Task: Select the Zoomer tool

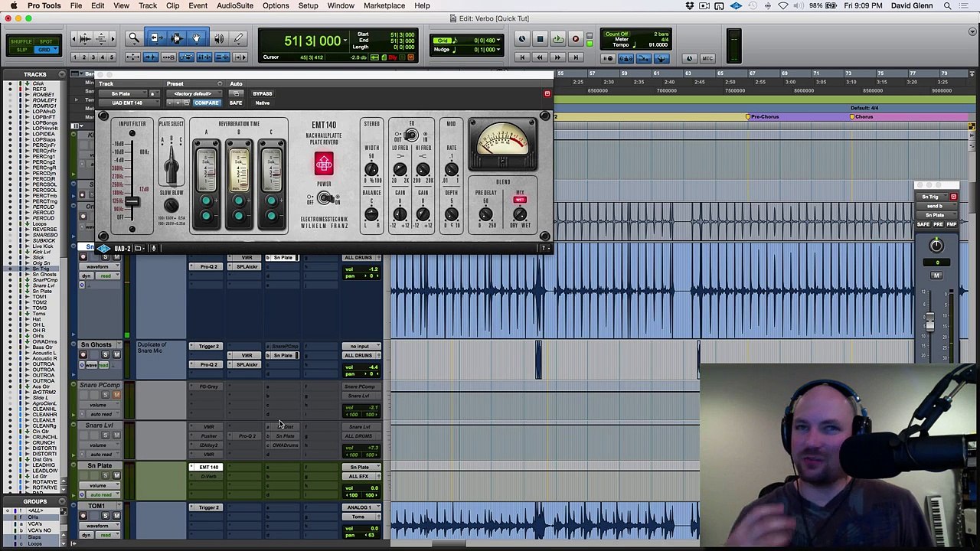Action: tap(134, 38)
